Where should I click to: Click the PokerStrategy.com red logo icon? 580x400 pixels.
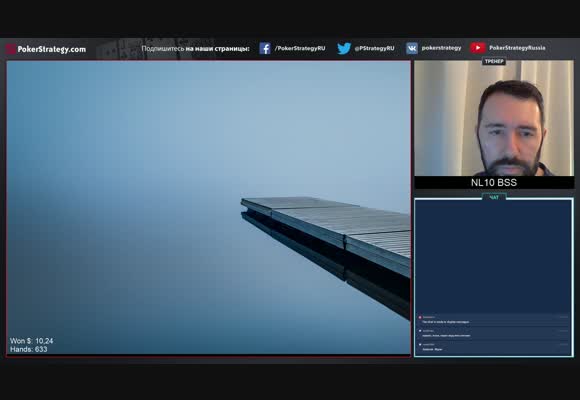11,49
